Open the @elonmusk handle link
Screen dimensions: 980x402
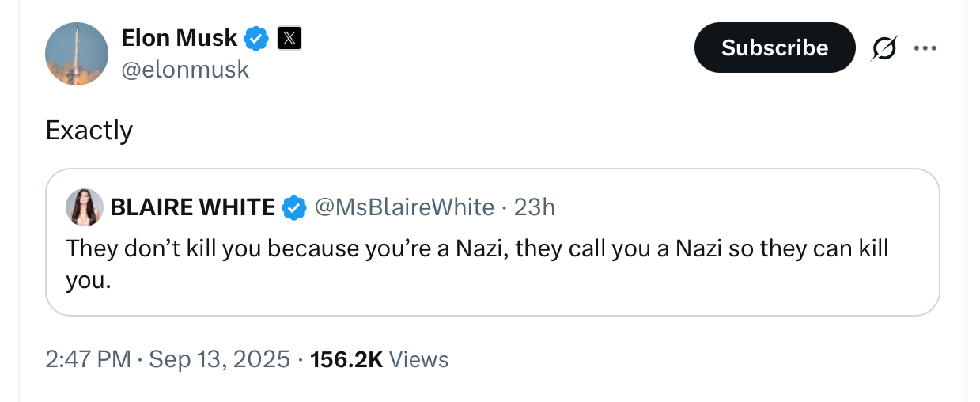coord(185,70)
